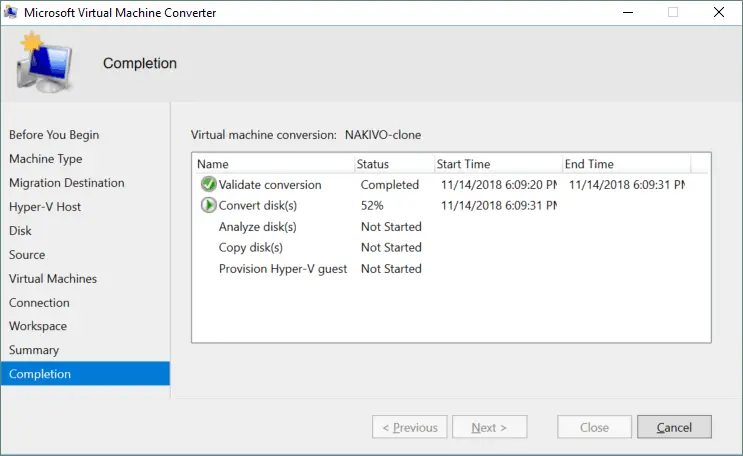Select the Convert disk(s) row name
Viewport: 743px width, 456px height.
pyautogui.click(x=258, y=206)
